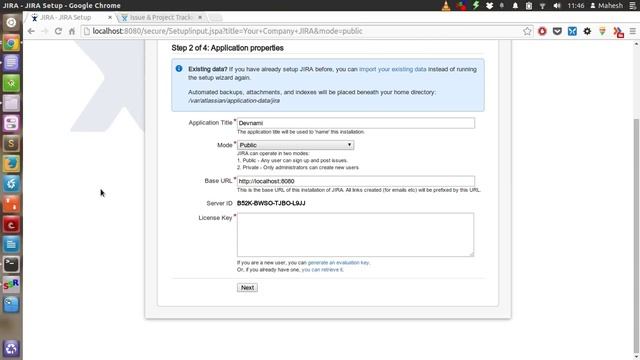Click the browser forward arrow
640x360 pixels.
click(x=45, y=31)
